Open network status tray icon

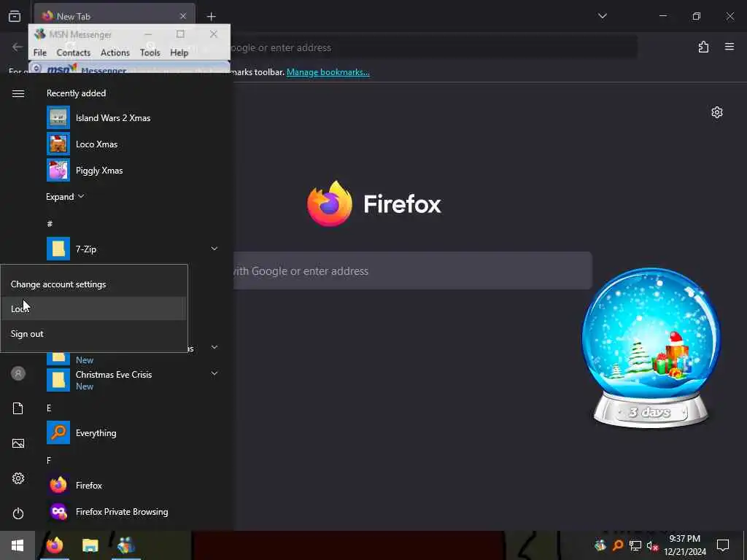[x=635, y=545]
